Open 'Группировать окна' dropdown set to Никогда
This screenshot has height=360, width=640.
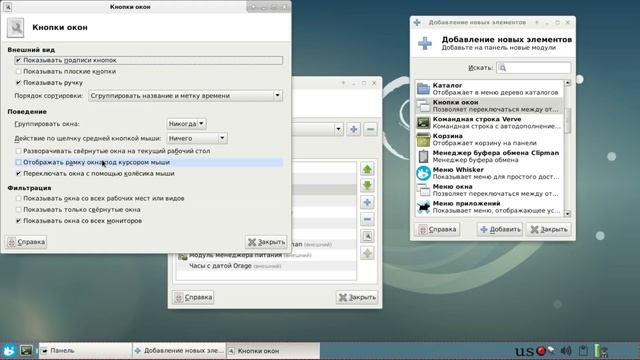186,124
